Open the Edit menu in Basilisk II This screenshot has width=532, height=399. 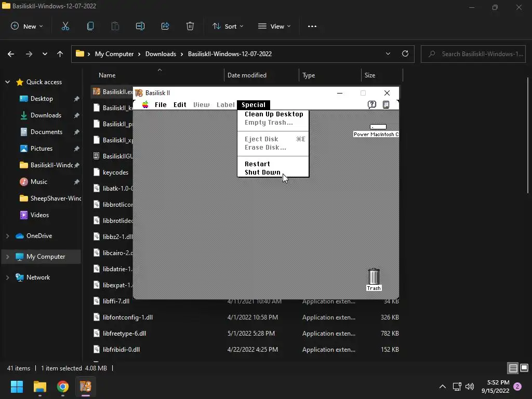180,104
